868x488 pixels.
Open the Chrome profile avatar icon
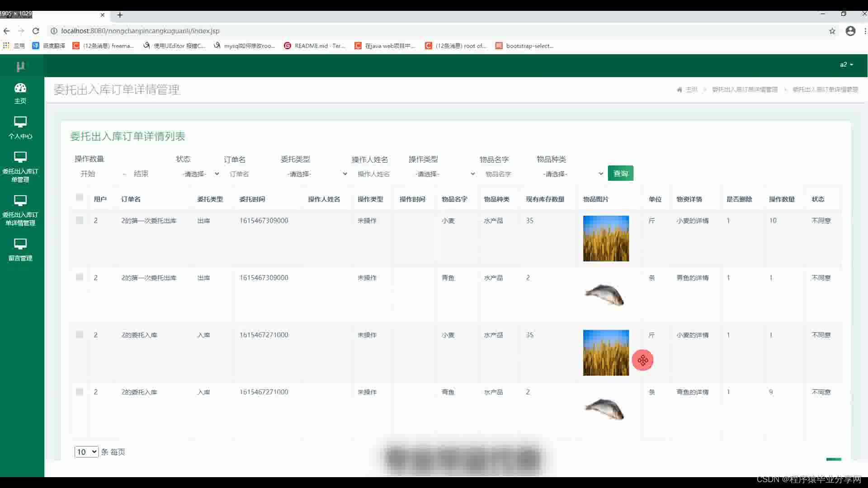[x=850, y=31]
